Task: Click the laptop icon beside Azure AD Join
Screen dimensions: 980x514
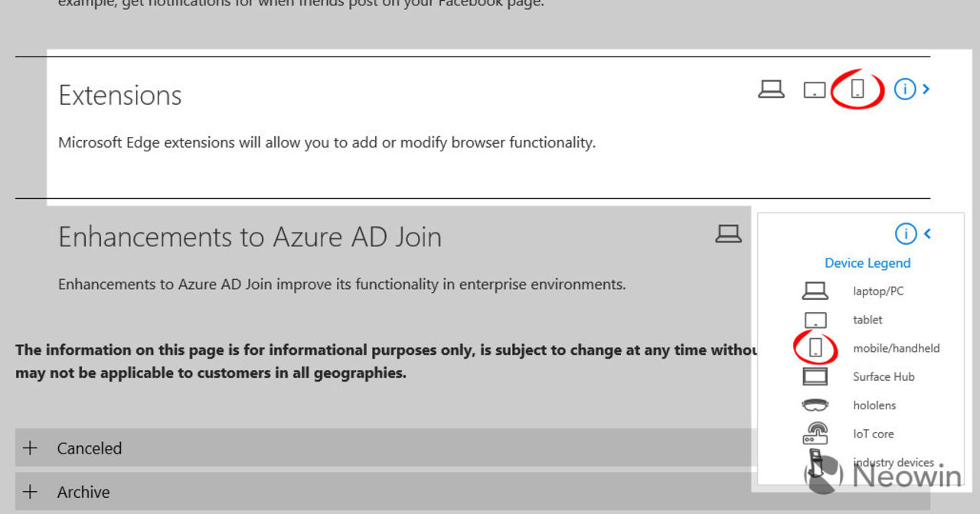Action: (x=728, y=234)
